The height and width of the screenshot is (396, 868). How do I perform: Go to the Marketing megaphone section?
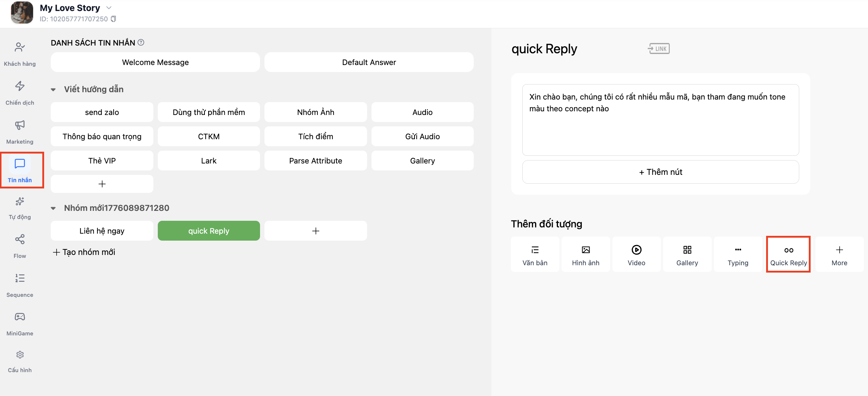(x=20, y=132)
